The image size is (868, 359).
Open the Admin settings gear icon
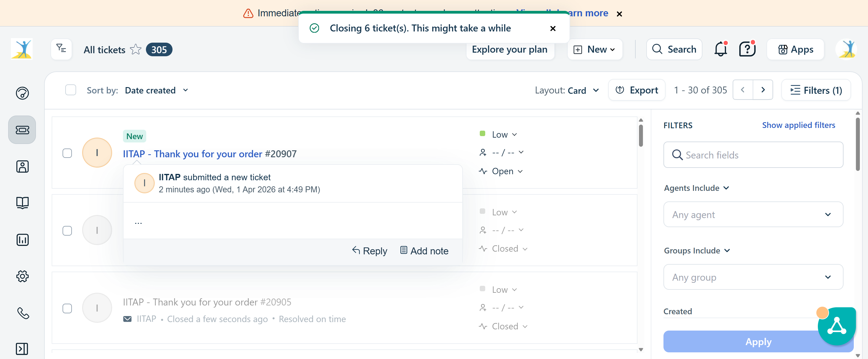tap(22, 276)
